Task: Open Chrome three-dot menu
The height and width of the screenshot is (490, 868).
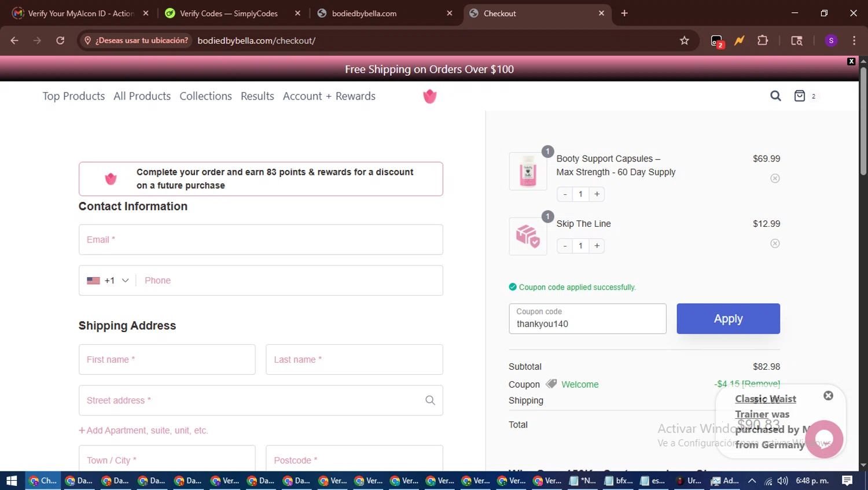Action: pyautogui.click(x=854, y=40)
